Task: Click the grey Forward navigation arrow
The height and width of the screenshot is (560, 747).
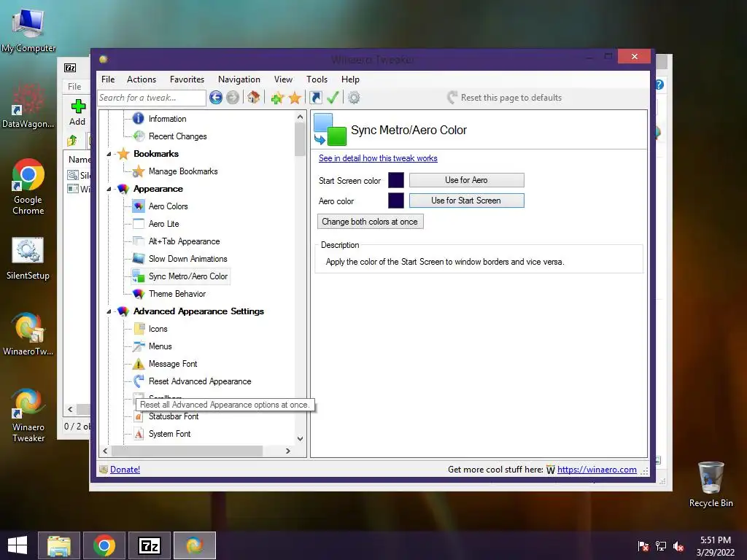Action: [233, 98]
